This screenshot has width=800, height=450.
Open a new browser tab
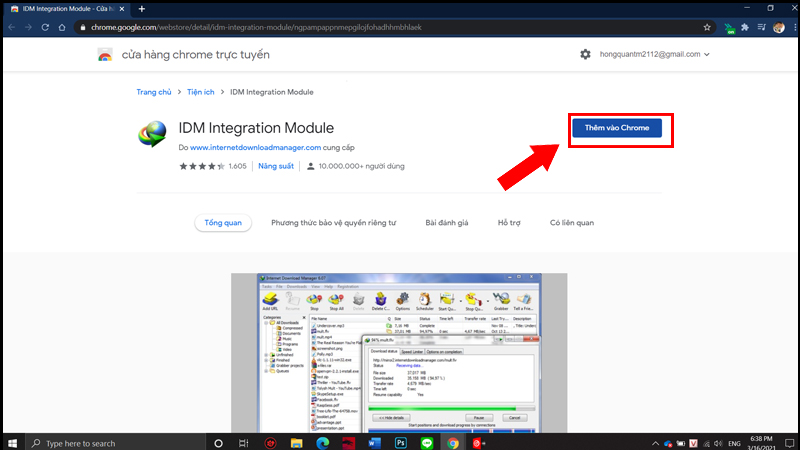click(x=141, y=9)
